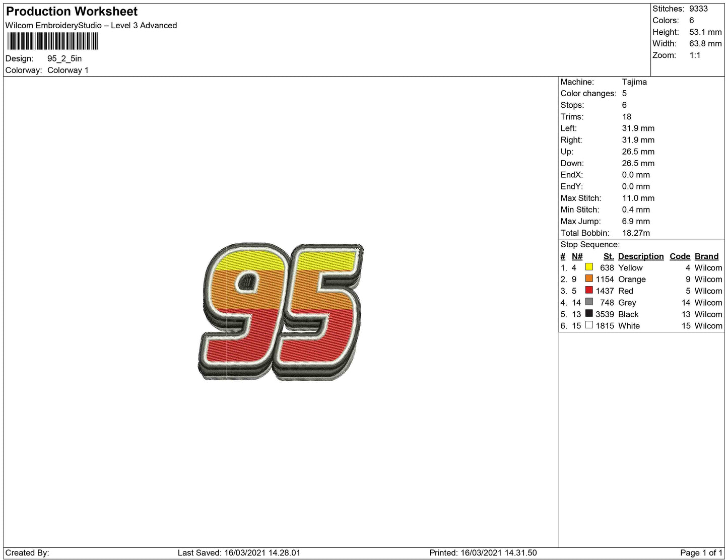728x560 pixels.
Task: Click the 'Grey' description in stop sequence
Action: coord(627,303)
